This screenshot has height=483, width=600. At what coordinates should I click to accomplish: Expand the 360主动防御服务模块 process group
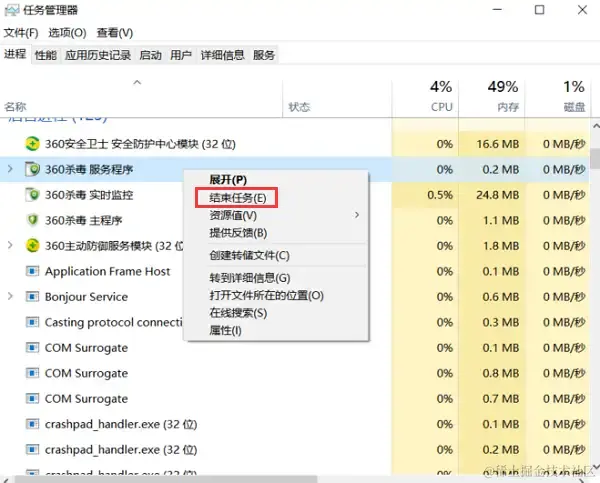pos(10,245)
